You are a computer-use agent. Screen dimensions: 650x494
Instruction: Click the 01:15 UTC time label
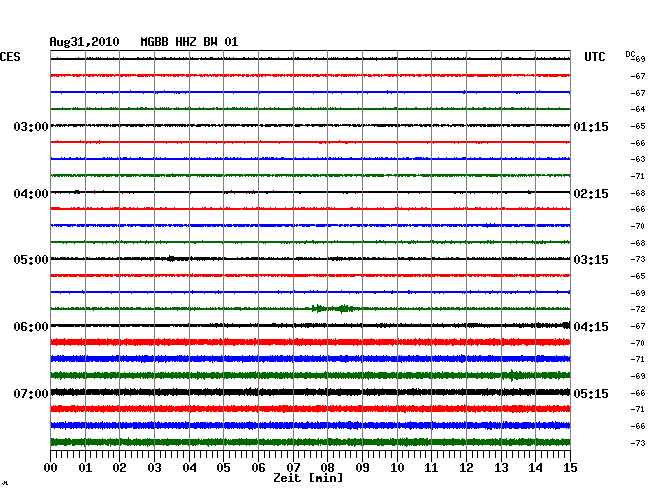click(x=591, y=127)
